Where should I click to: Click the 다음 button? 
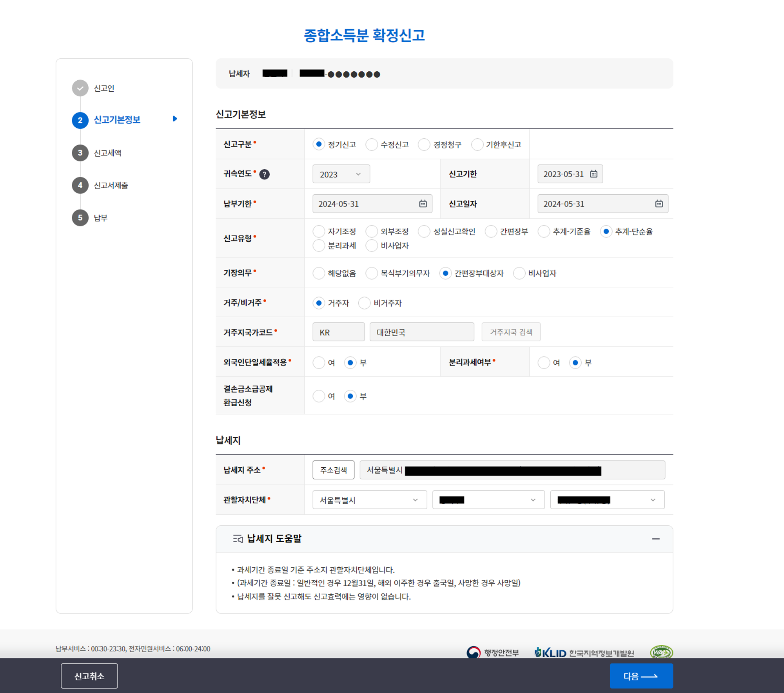click(x=641, y=676)
